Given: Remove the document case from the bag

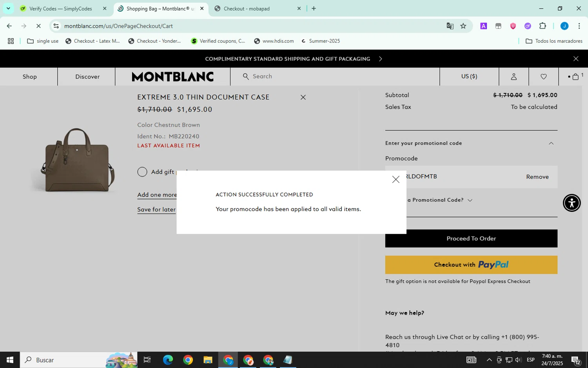Looking at the screenshot, I should pyautogui.click(x=303, y=97).
